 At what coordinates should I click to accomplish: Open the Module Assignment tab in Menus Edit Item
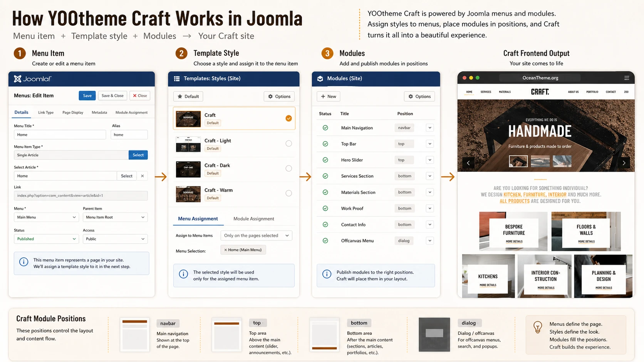click(x=131, y=113)
